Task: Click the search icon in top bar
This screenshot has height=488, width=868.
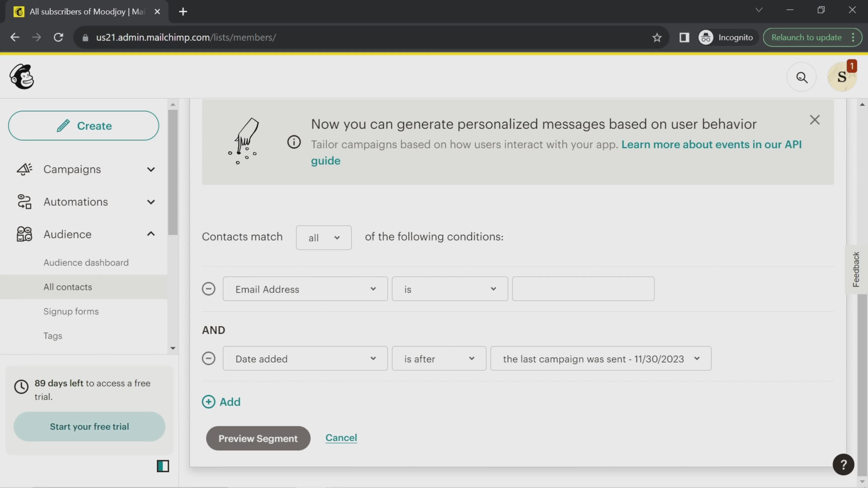Action: point(802,76)
